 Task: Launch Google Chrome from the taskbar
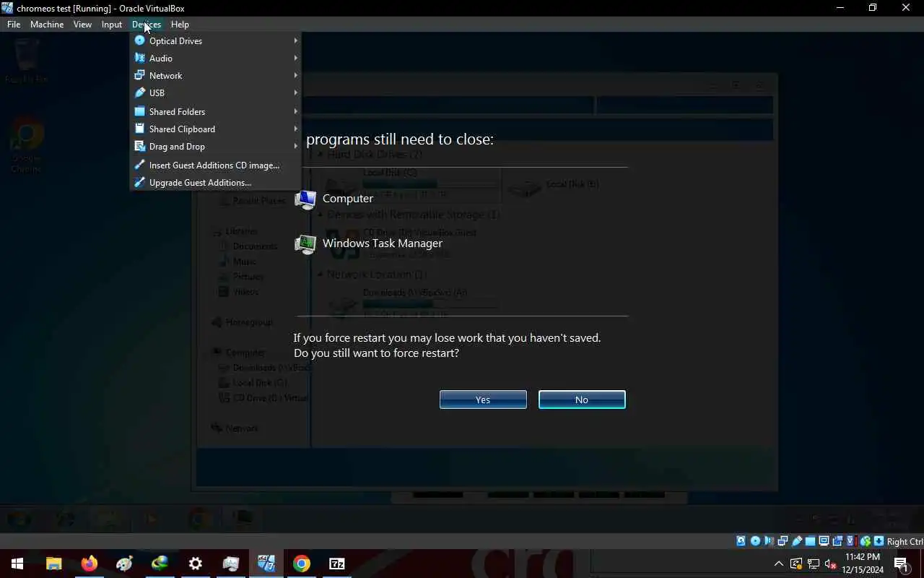301,564
